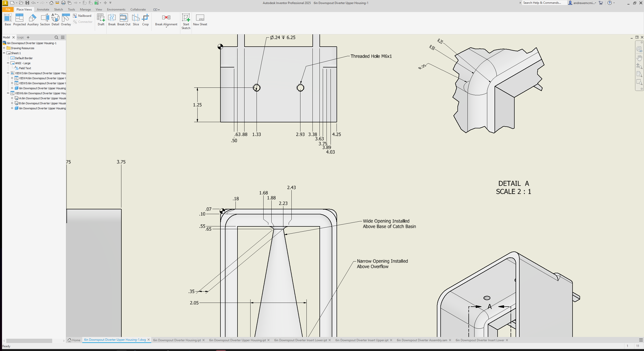Image resolution: width=644 pixels, height=351 pixels.
Task: Switch to 6in Downspout Diverter Upper Housing.ipt tab
Action: pyautogui.click(x=237, y=340)
